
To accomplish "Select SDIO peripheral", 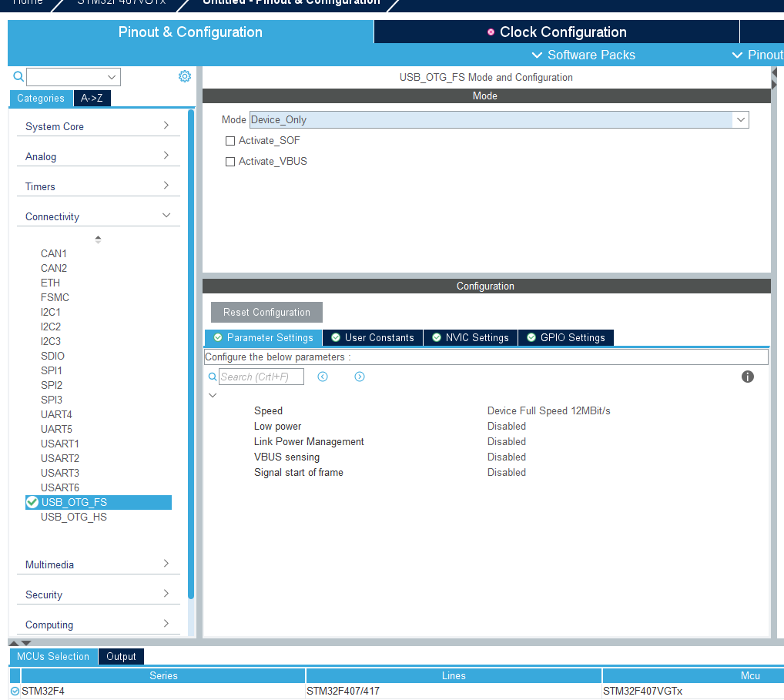I will pos(52,356).
